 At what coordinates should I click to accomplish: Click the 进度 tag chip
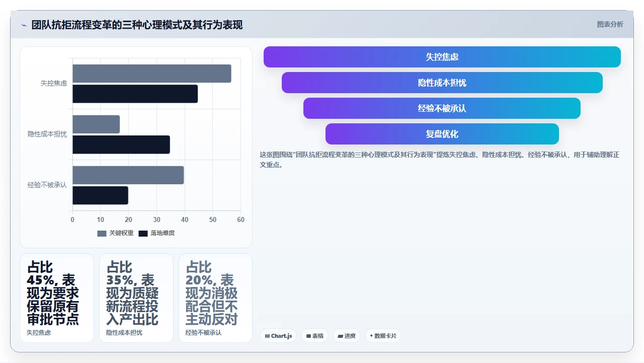point(347,336)
